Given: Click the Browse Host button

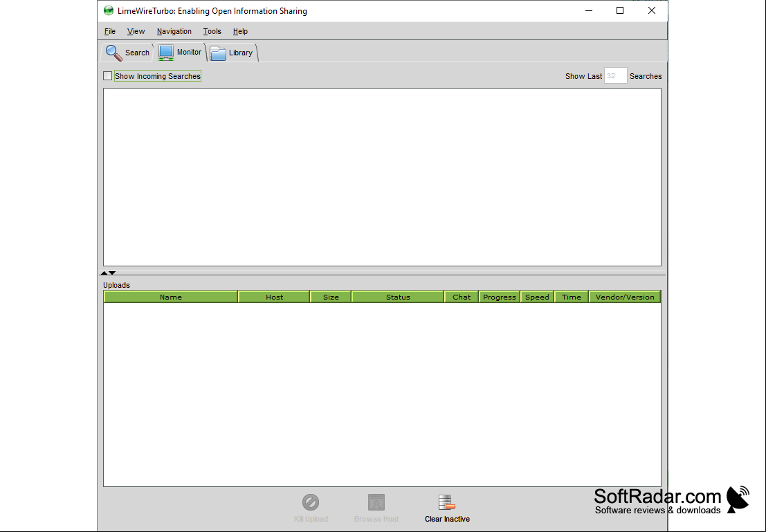Looking at the screenshot, I should 376,508.
